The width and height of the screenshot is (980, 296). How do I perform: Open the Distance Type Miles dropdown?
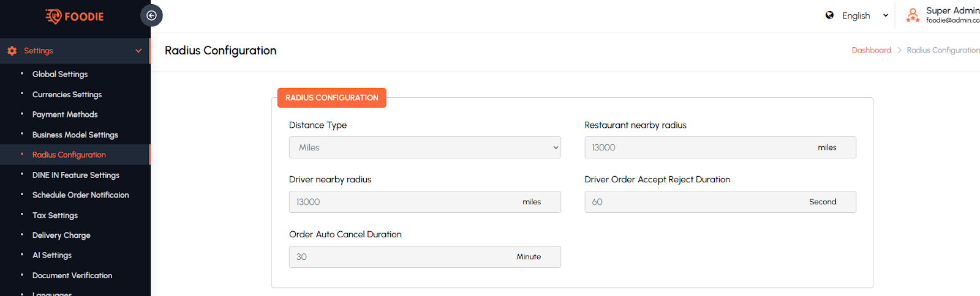pos(424,147)
